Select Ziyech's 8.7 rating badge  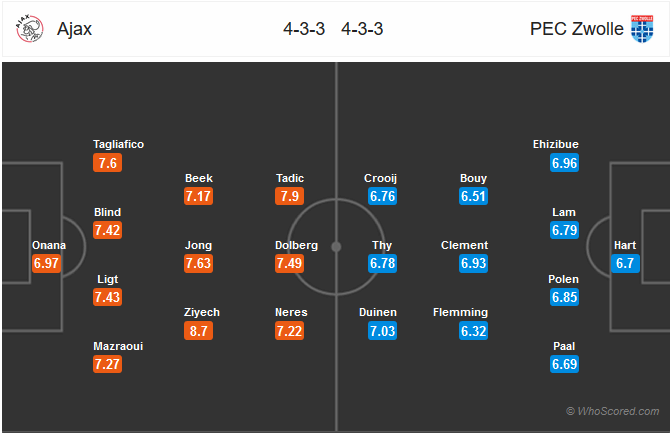click(198, 331)
